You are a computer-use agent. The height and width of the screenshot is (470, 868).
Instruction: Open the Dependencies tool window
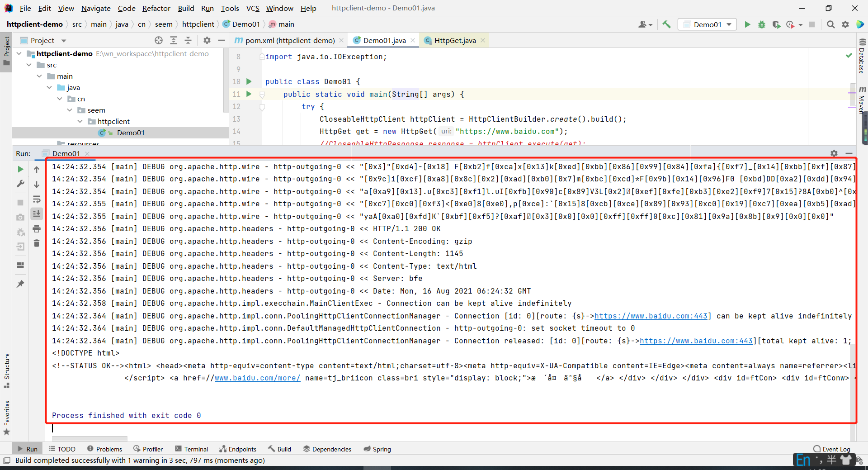327,449
